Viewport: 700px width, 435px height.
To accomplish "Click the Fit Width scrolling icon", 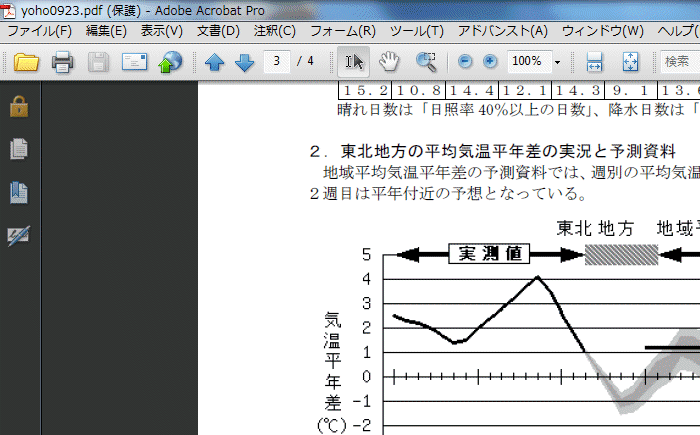I will (x=594, y=63).
